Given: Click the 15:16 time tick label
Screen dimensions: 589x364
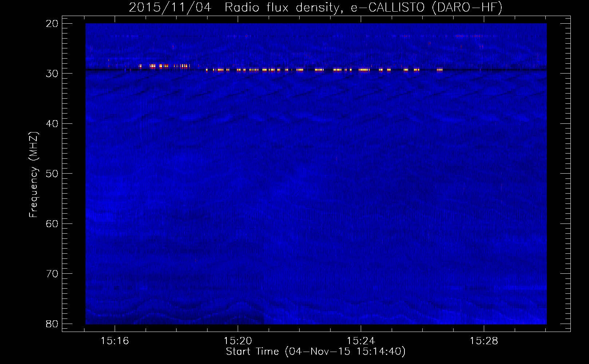Looking at the screenshot, I should (x=115, y=341).
